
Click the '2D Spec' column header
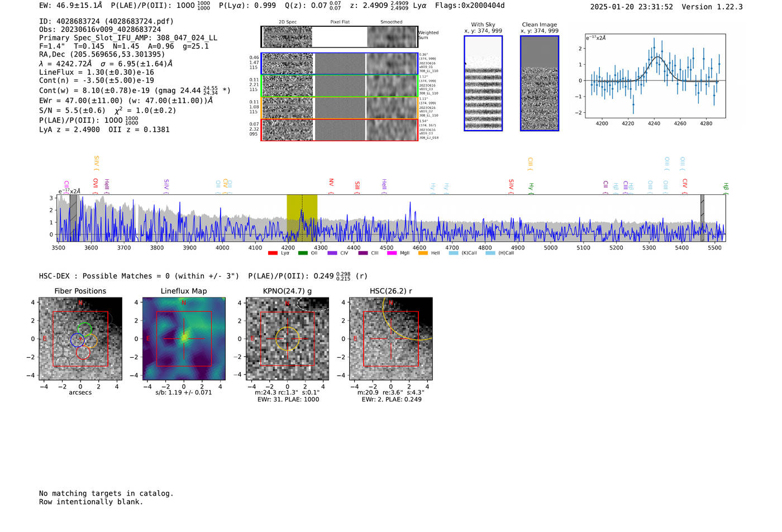pos(288,22)
